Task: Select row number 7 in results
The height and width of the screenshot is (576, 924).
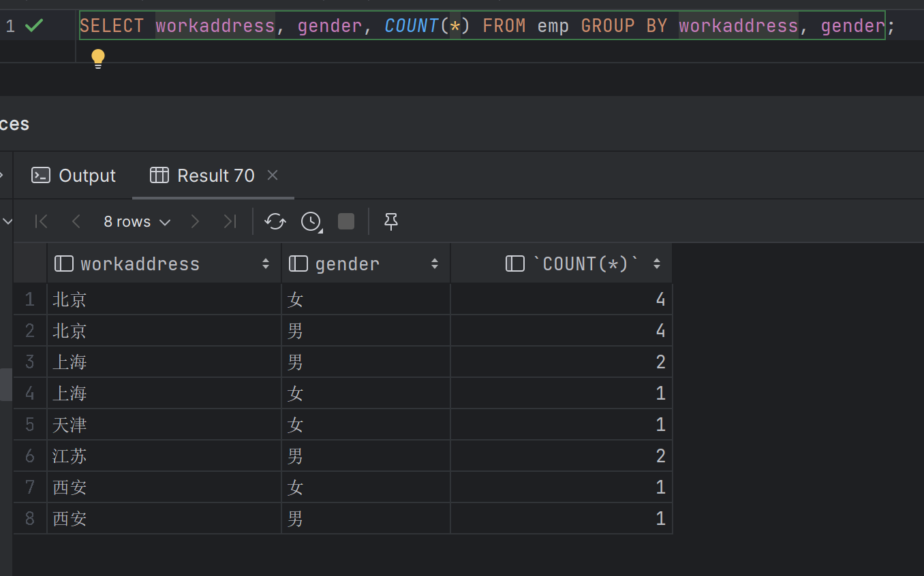Action: [x=30, y=487]
